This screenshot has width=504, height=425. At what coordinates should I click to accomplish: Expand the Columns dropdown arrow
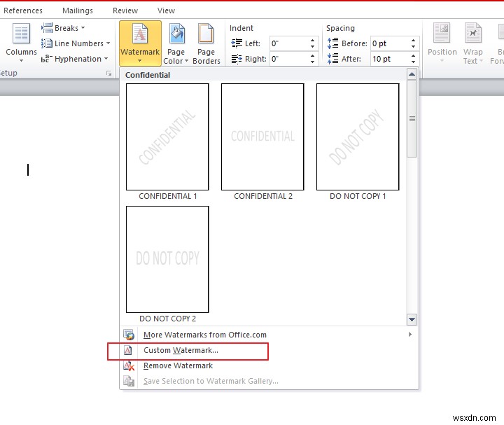point(21,60)
